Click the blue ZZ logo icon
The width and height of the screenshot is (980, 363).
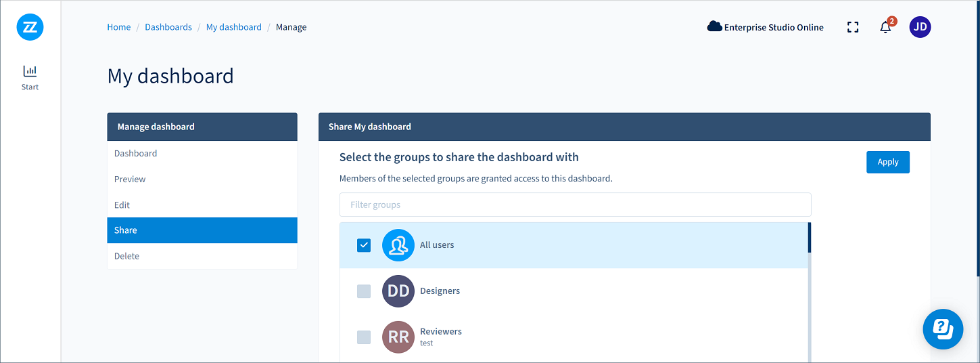[x=30, y=27]
